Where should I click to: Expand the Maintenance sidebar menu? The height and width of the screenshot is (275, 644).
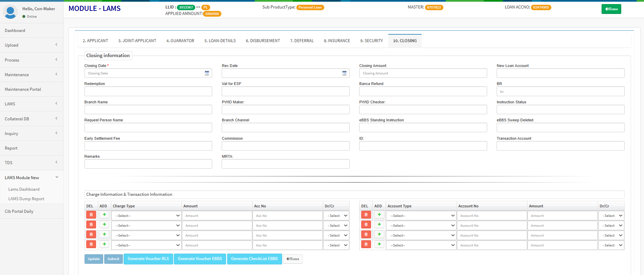point(31,75)
